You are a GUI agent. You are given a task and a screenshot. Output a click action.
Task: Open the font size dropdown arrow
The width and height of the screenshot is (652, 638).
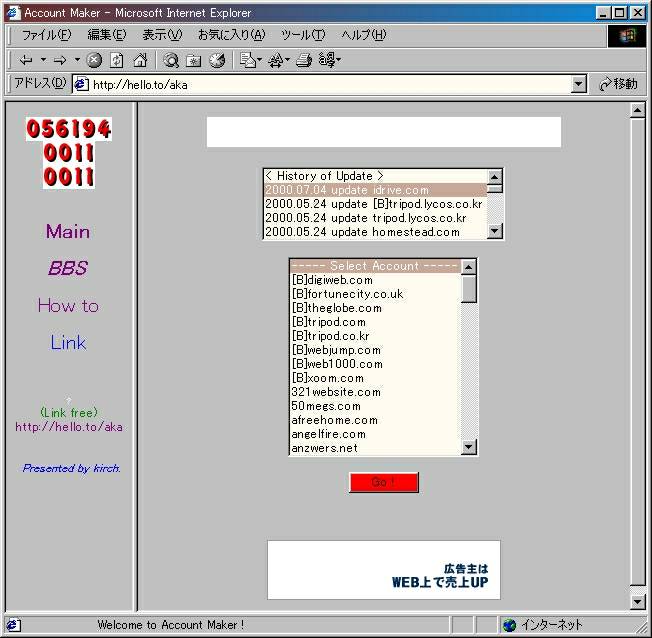click(287, 60)
